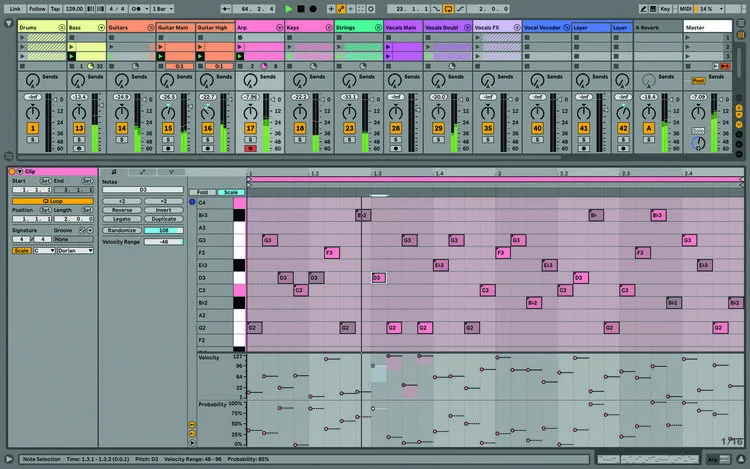
Task: Open the Dorian scale dropdown
Action: [75, 251]
